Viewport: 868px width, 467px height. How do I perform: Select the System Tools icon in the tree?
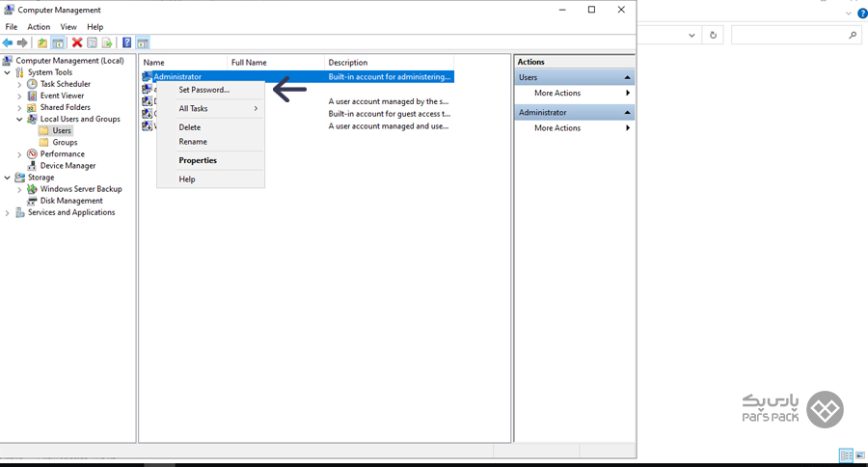coord(20,72)
